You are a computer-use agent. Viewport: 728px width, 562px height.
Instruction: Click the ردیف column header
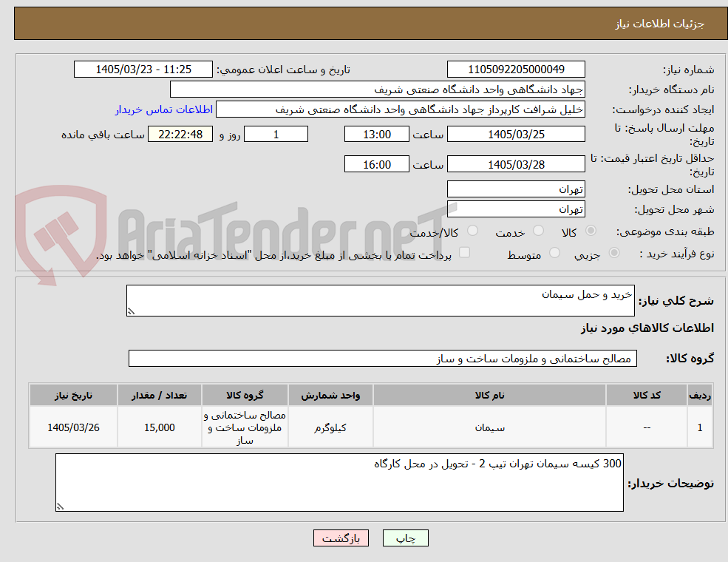pos(700,396)
